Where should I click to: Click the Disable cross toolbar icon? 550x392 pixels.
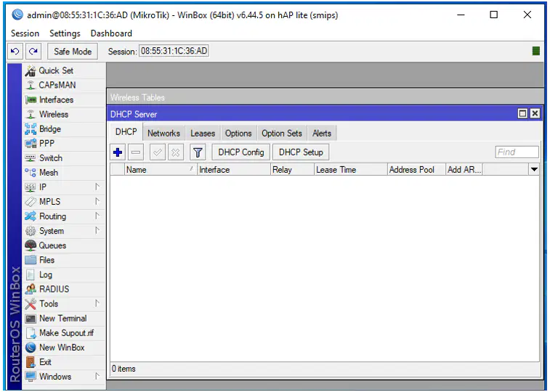point(175,152)
